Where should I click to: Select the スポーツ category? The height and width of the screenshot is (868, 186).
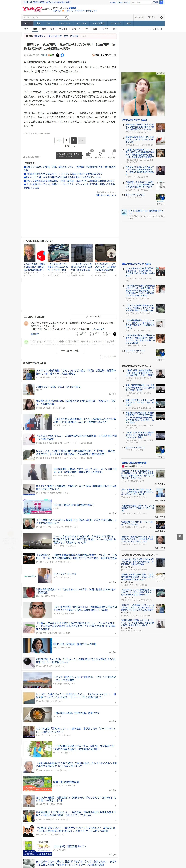pos(76,29)
